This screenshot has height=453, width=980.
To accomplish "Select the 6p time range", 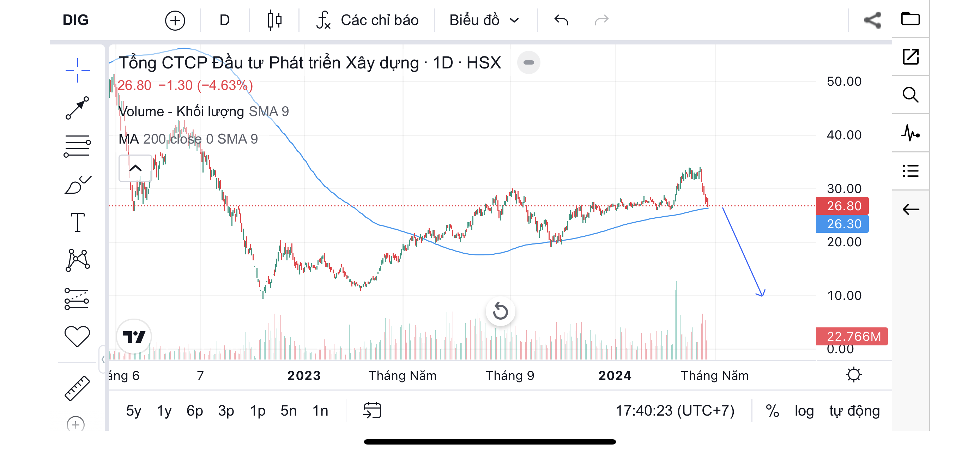I will point(194,411).
